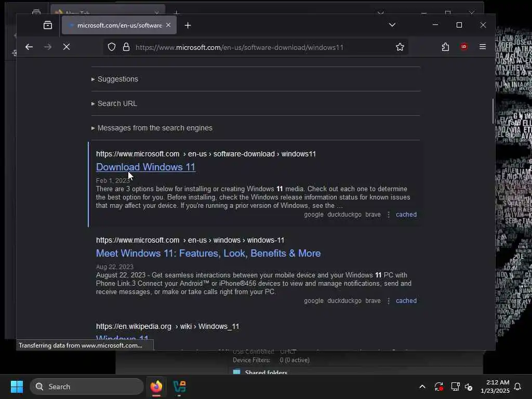Image resolution: width=532 pixels, height=399 pixels.
Task: Open Firefox from the taskbar
Action: tap(156, 387)
